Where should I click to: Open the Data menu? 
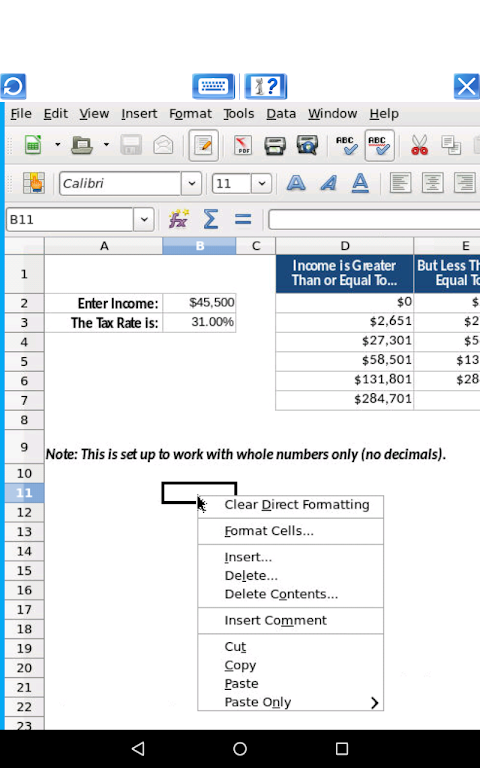pos(281,114)
